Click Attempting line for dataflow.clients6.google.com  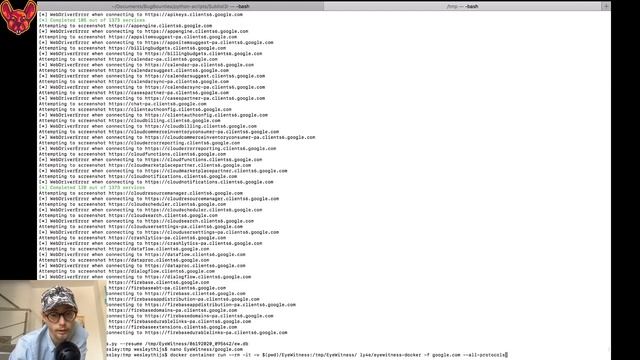pos(124,249)
